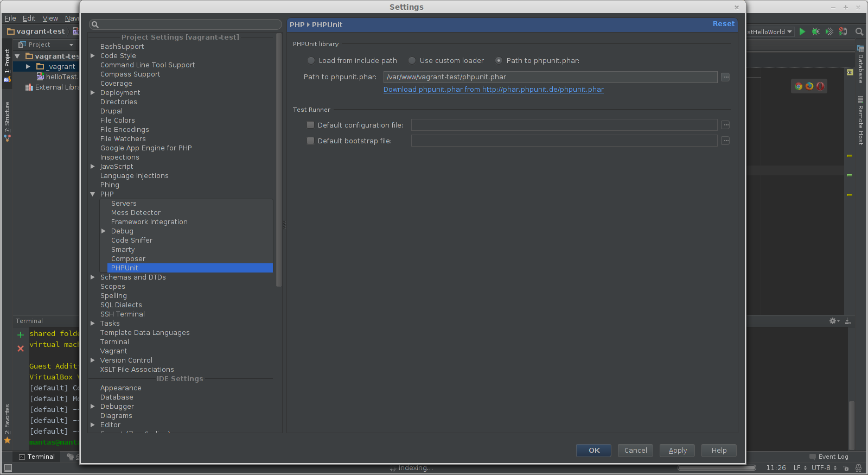868x475 pixels.
Task: Enable Default configuration file checkbox
Action: point(311,125)
